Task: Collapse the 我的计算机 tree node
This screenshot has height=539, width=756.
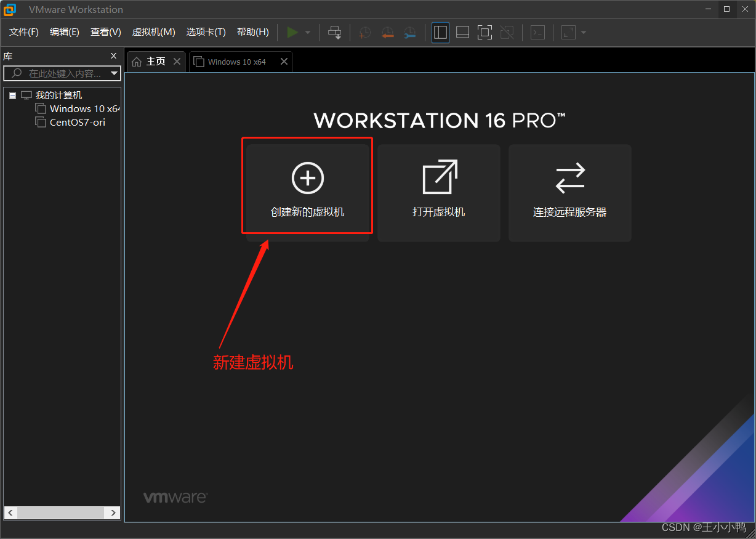Action: pyautogui.click(x=12, y=95)
